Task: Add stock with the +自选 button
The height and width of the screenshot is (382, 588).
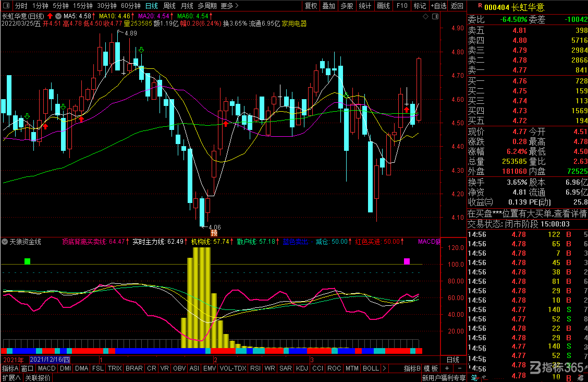Action: (x=438, y=6)
